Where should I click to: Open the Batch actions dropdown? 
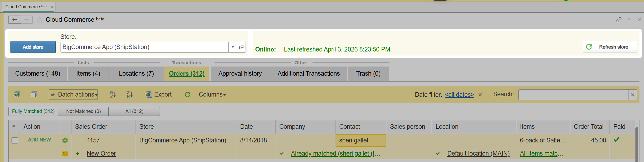[73, 94]
